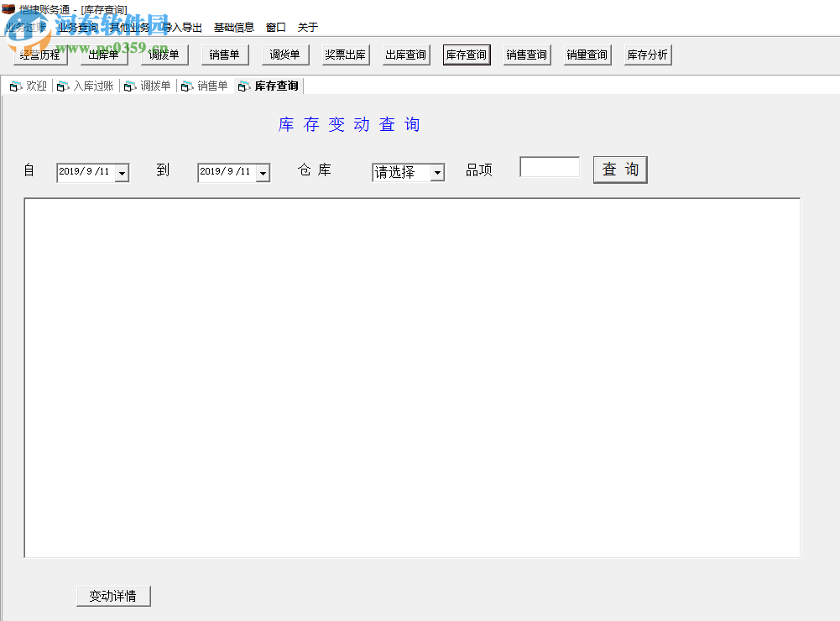Image resolution: width=840 pixels, height=621 pixels.
Task: Click the 库存查询 toolbar button
Action: (x=467, y=55)
